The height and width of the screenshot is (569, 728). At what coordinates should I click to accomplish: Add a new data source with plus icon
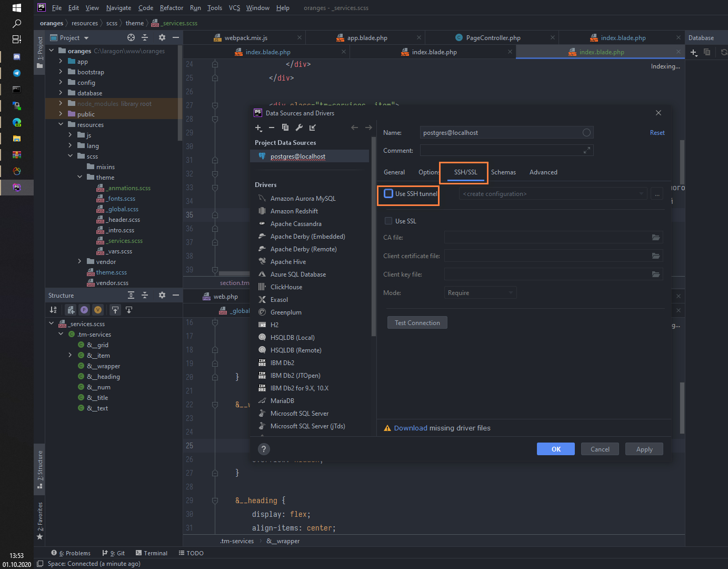tap(258, 127)
